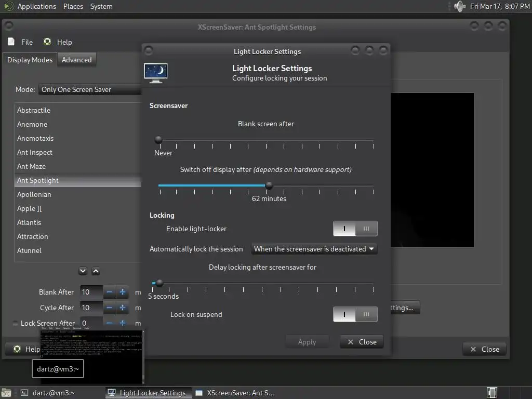Click Apply in Light Locker Settings

(307, 342)
